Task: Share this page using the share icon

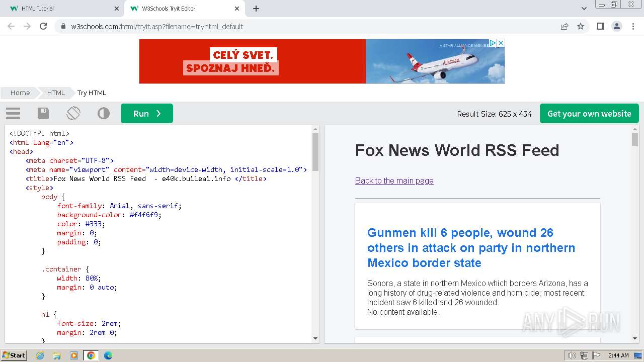Action: tap(565, 26)
